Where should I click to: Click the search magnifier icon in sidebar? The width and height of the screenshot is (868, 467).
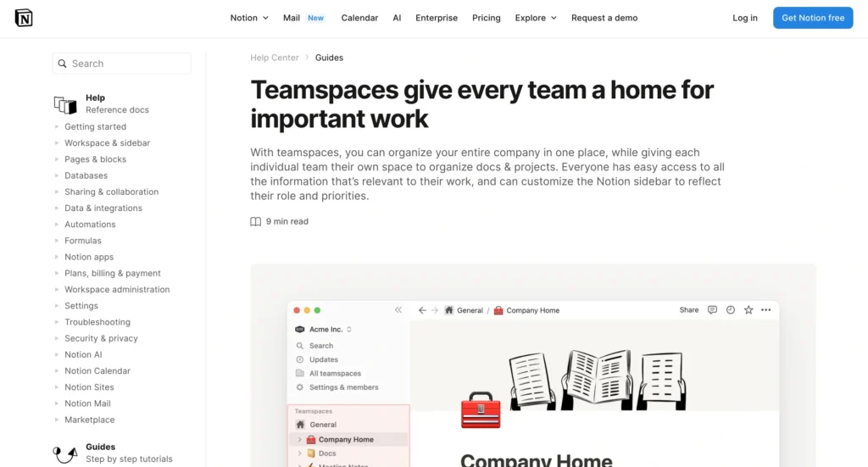62,64
